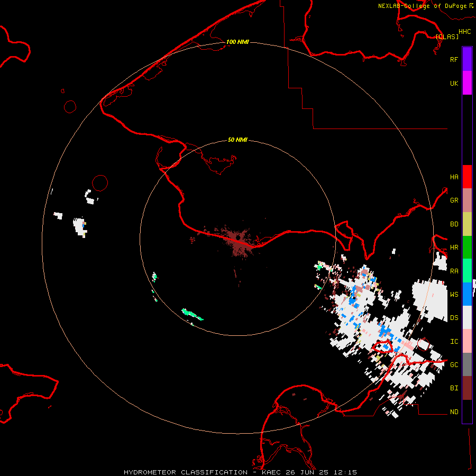476x476 pixels.
Task: Select the light pink IC legend swatch
Action: 467,341
